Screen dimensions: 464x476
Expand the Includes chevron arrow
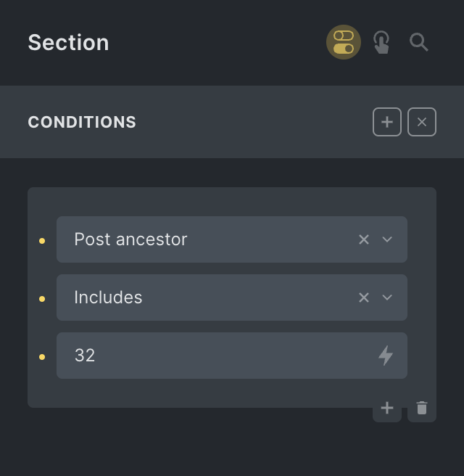387,297
